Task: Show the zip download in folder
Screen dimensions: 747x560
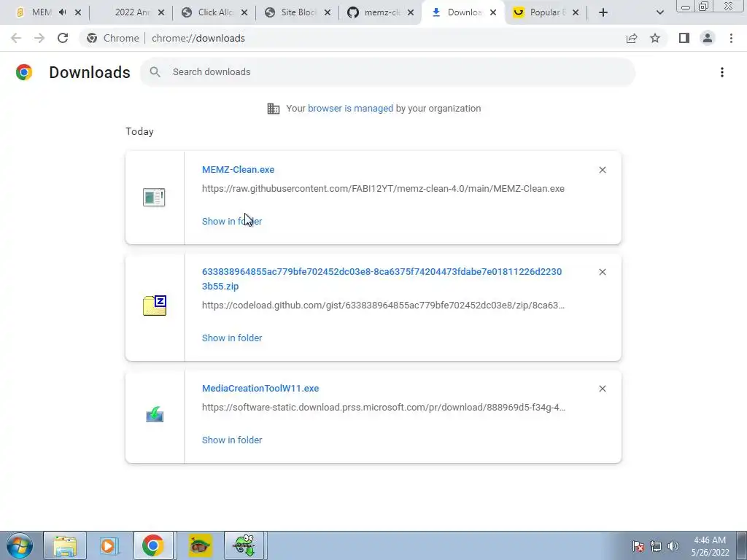Action: coord(232,338)
